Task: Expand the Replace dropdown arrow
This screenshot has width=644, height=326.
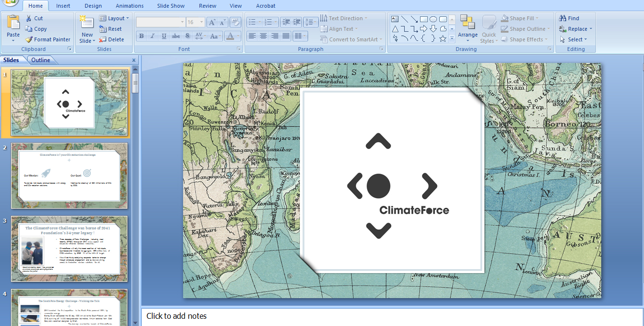Action: [x=591, y=29]
